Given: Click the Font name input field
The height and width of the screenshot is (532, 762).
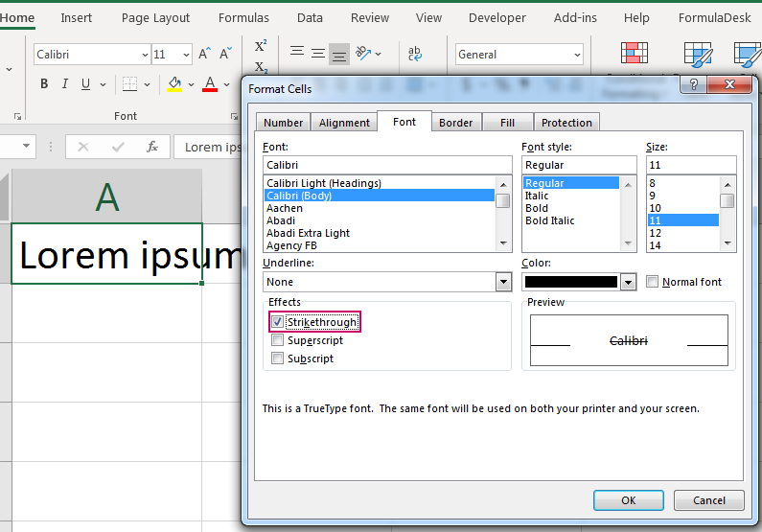Looking at the screenshot, I should click(387, 165).
